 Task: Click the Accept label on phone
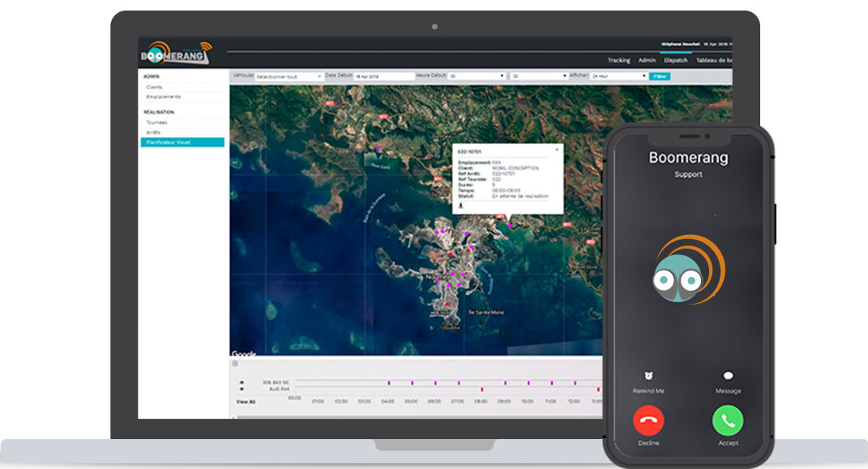tap(728, 443)
